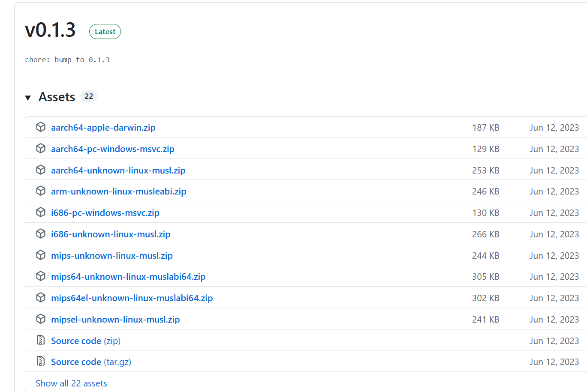Click the package icon beside mips64-unknown-linux-muslabi64.zip
This screenshot has width=587, height=392.
[x=41, y=276]
